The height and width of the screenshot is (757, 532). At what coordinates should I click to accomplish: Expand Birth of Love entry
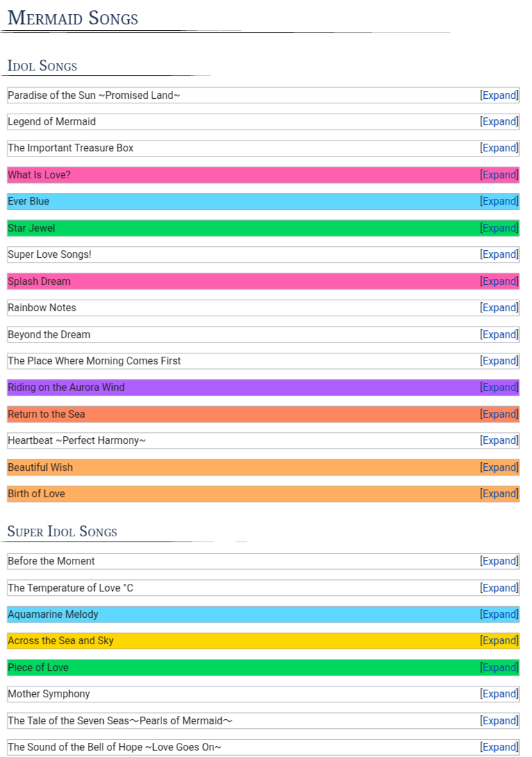click(x=499, y=494)
